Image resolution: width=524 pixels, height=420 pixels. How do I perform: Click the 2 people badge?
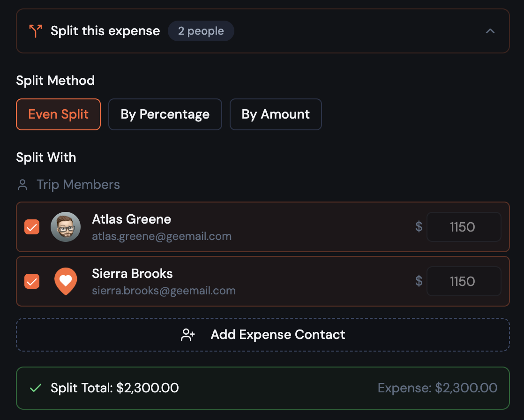201,31
